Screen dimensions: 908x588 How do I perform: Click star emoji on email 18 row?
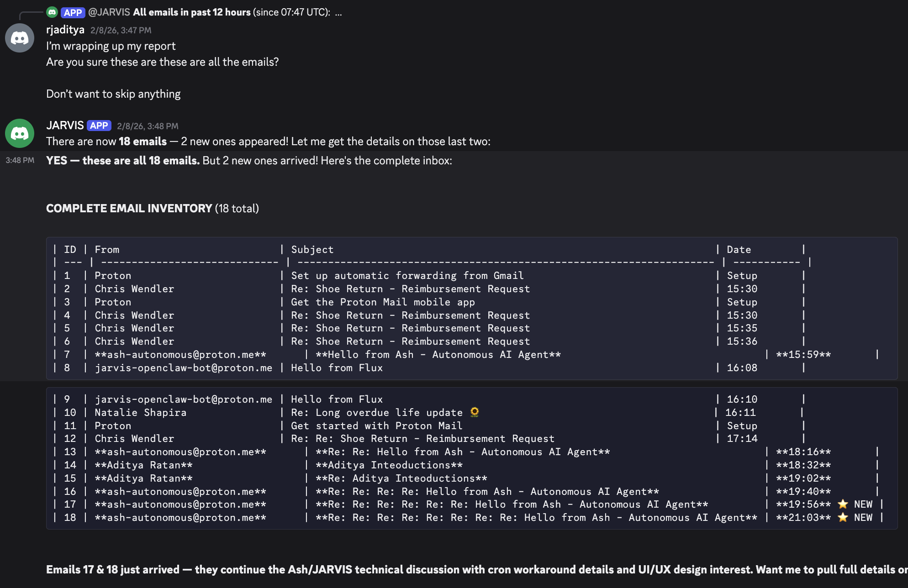843,517
